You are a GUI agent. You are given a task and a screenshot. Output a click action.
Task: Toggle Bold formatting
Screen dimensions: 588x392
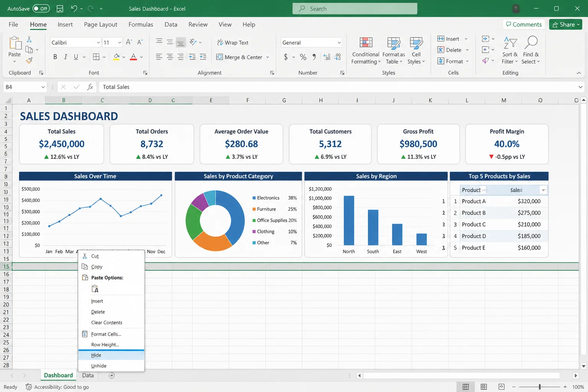55,57
